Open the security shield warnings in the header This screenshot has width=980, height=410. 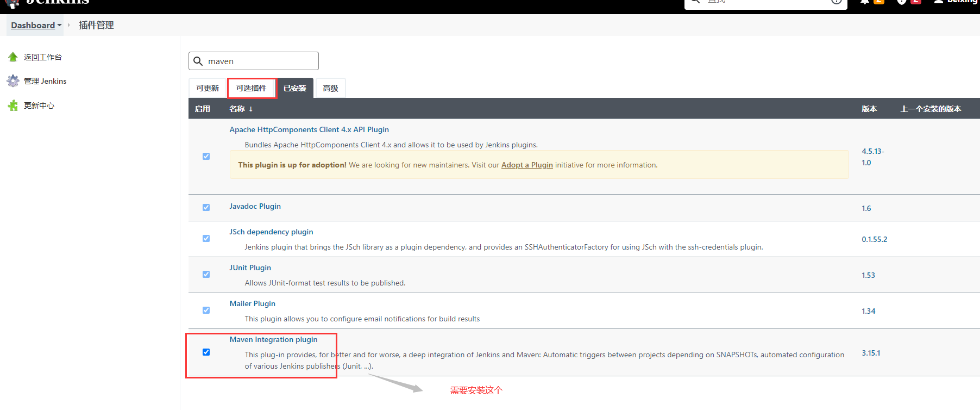902,2
